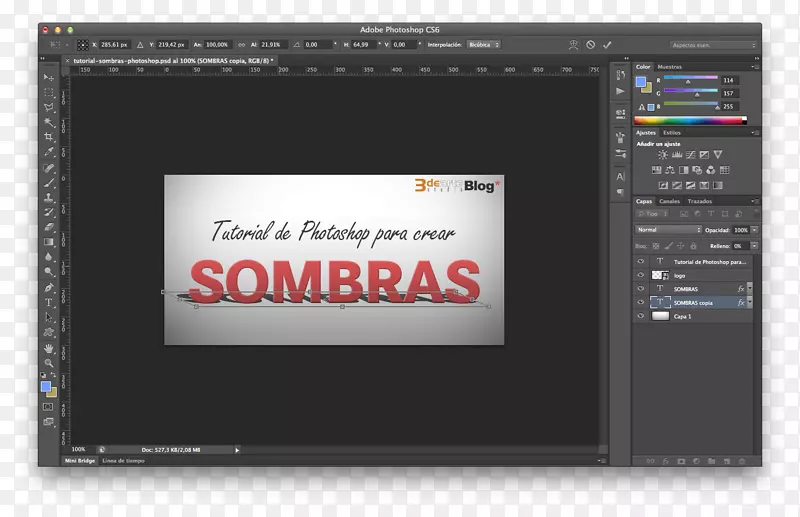Toggle relative positioning triangle for reference point
The width and height of the screenshot is (800, 517).
(x=140, y=45)
